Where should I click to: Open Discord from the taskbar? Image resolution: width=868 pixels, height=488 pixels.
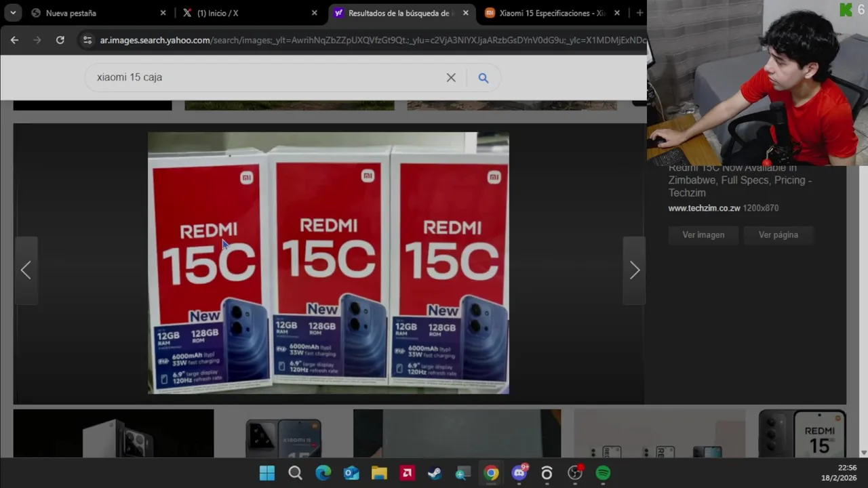[x=519, y=473]
